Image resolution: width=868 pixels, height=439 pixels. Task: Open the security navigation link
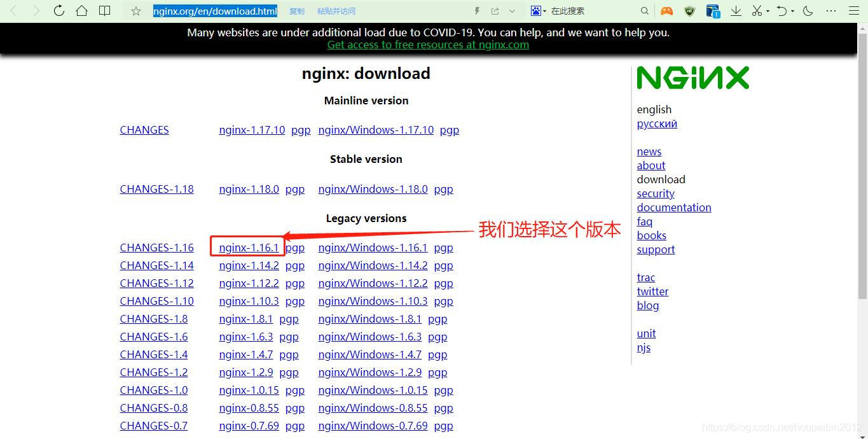655,193
